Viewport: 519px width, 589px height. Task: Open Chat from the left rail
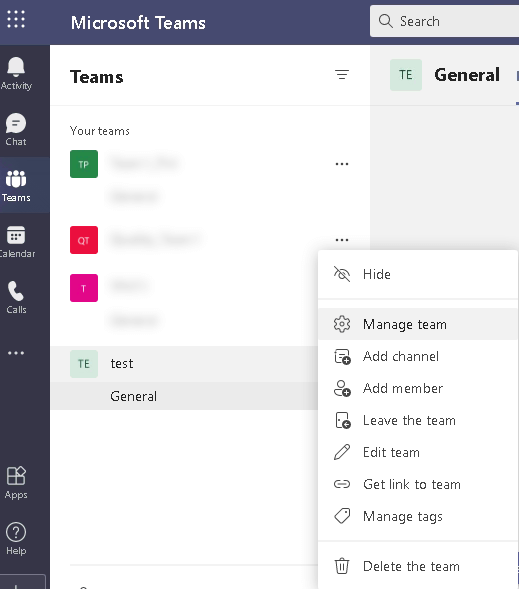pos(16,130)
